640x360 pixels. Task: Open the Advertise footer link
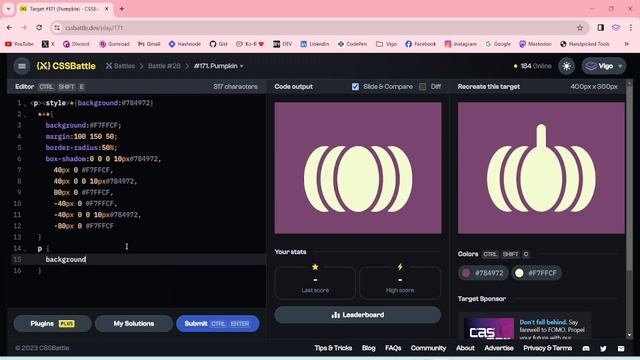499,348
